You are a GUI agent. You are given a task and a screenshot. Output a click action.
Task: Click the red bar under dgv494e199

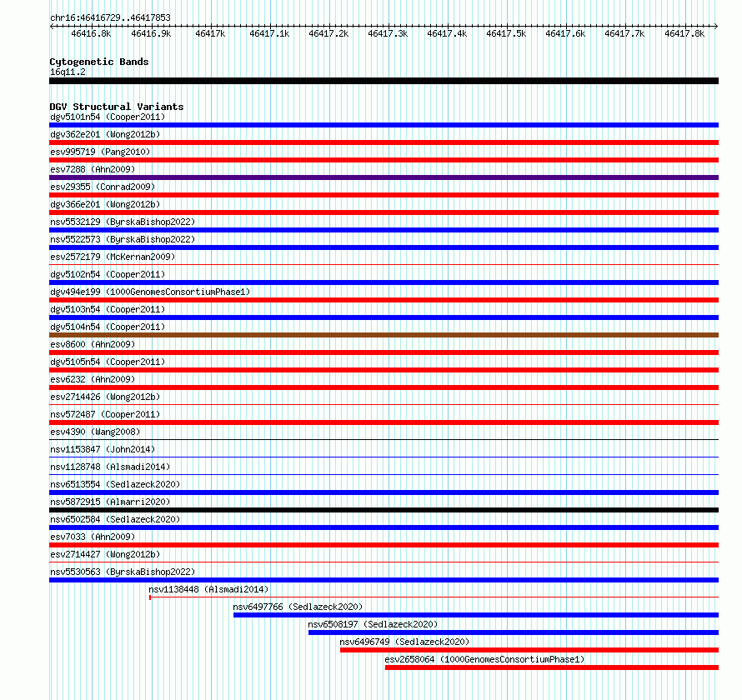384,300
